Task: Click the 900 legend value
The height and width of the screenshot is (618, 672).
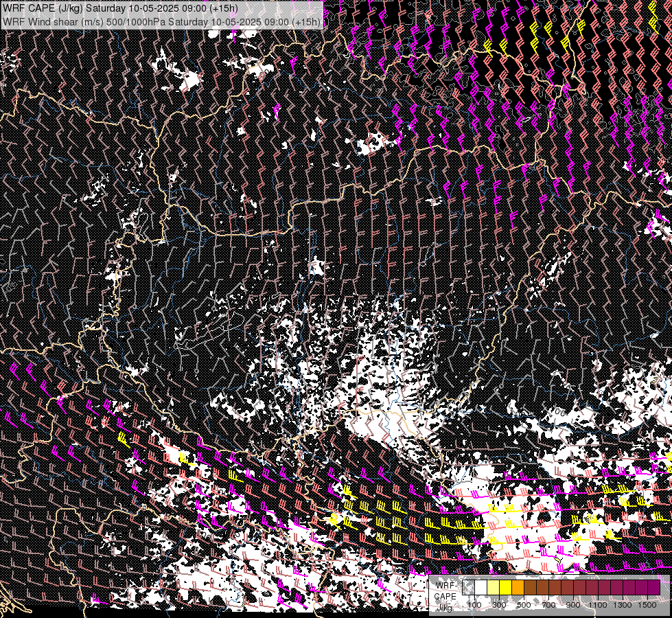Action: pos(573,605)
